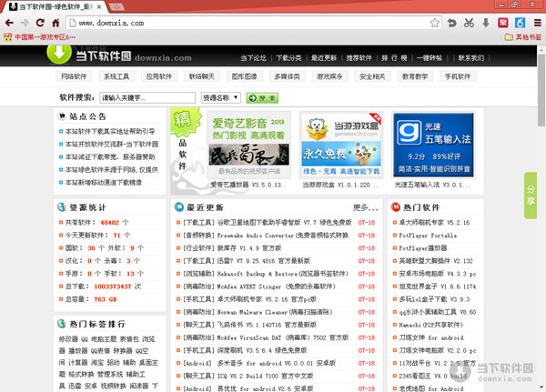Open the 其他书签 bookmarks folder
The height and width of the screenshot is (392, 546).
(523, 37)
